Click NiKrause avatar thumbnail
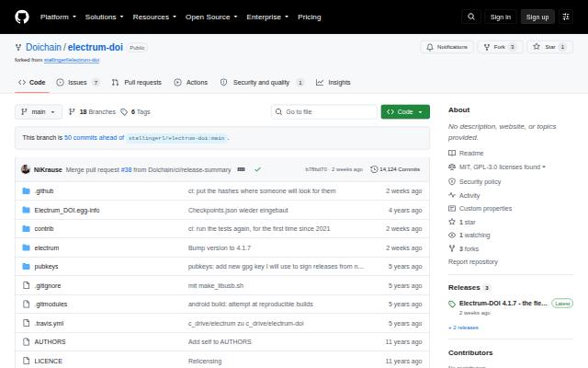This screenshot has height=368, width=588. (x=26, y=169)
